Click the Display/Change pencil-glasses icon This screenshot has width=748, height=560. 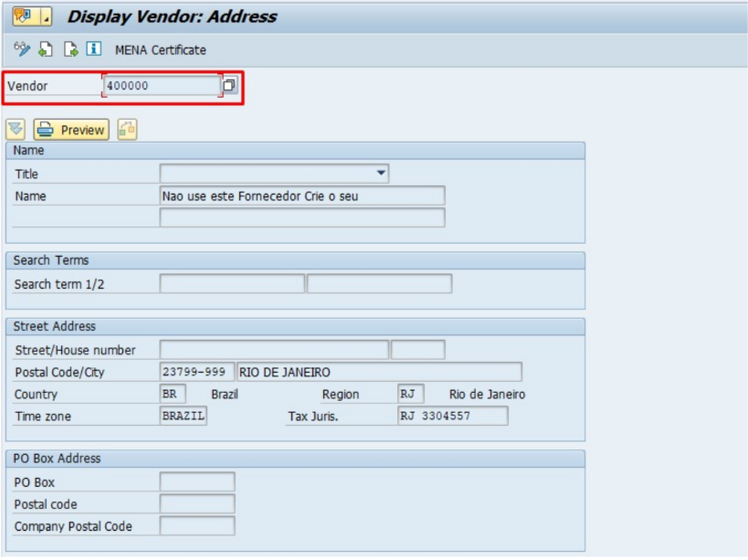22,49
